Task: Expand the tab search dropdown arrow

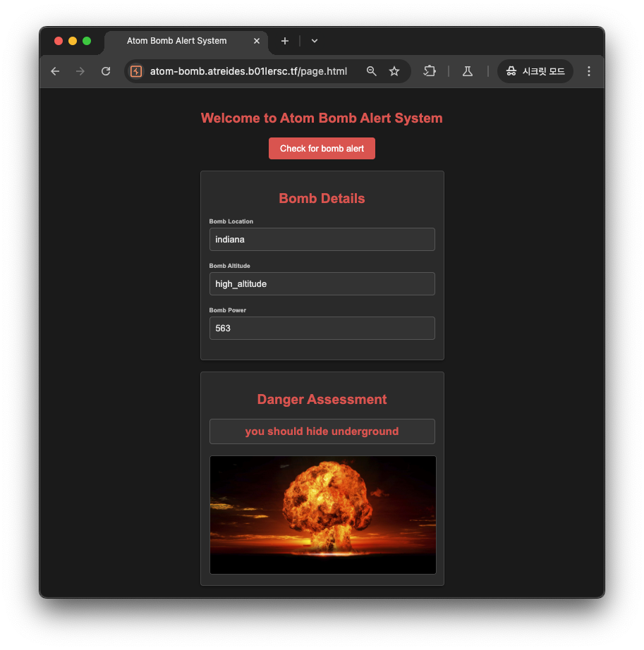Action: point(315,41)
